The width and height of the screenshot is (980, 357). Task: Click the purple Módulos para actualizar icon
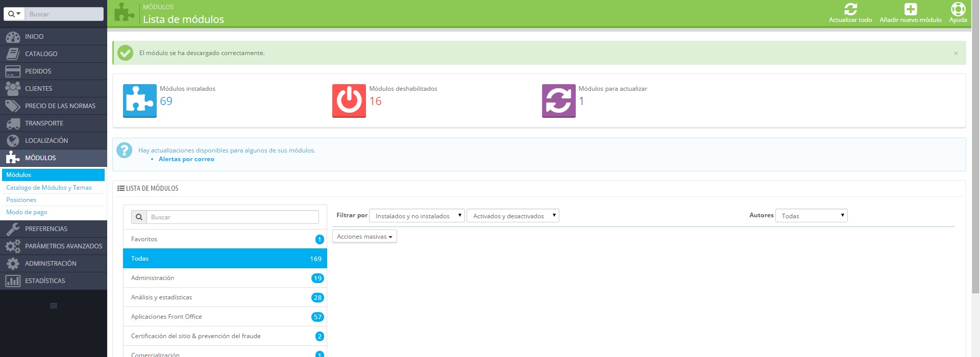pyautogui.click(x=559, y=101)
